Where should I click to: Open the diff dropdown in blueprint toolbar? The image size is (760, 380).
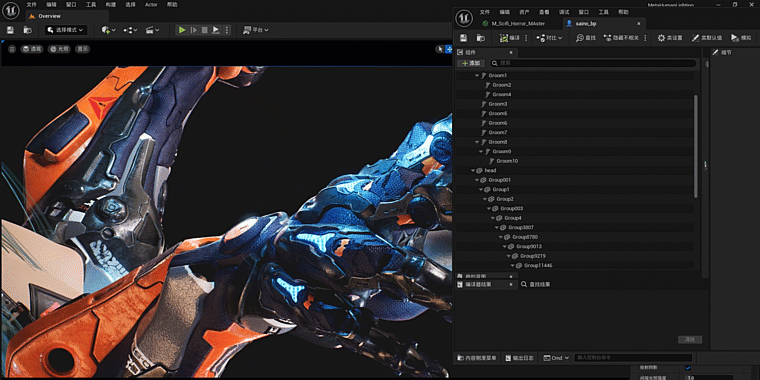549,38
